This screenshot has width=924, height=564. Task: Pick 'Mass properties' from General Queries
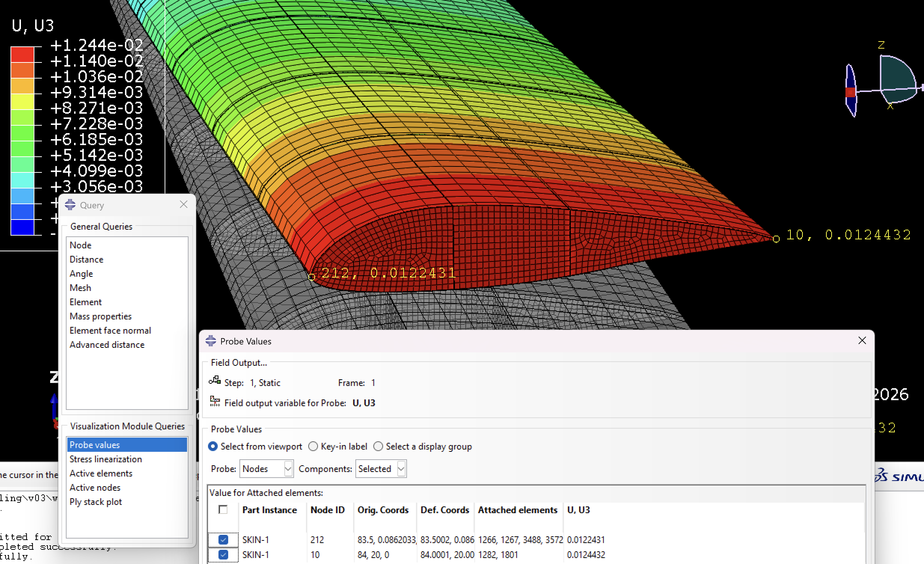point(101,316)
